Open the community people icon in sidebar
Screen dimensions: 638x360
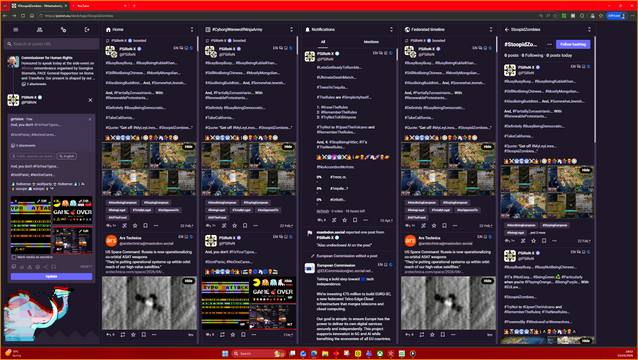(39, 30)
